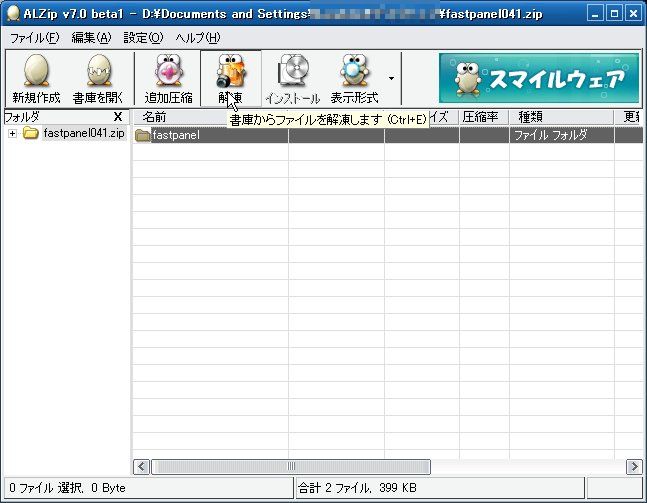Viewport: 647px width, 503px height.
Task: Click the fastpanel row folder icon
Action: coord(143,135)
